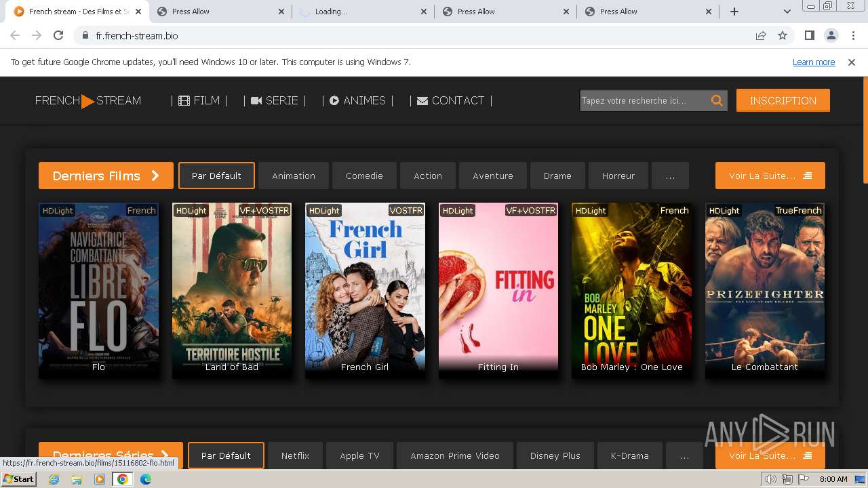Open the share page icon
868x488 pixels.
pos(761,35)
